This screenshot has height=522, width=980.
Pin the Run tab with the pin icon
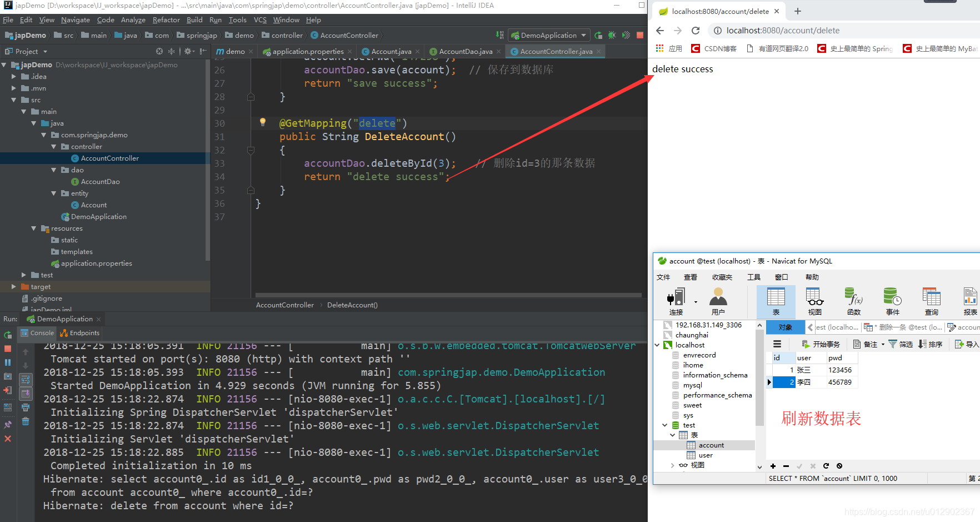8,425
